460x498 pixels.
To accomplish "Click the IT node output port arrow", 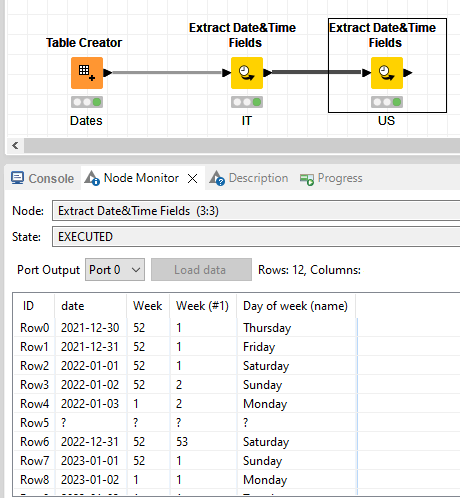I will pyautogui.click(x=268, y=72).
